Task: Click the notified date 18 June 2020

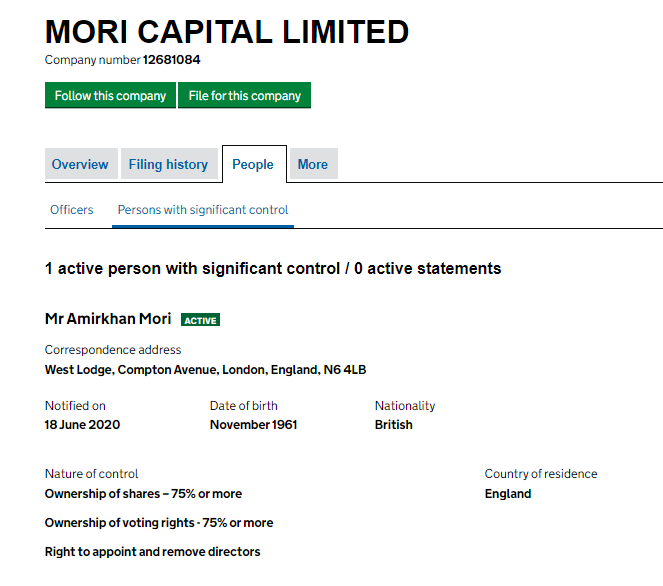Action: click(82, 424)
